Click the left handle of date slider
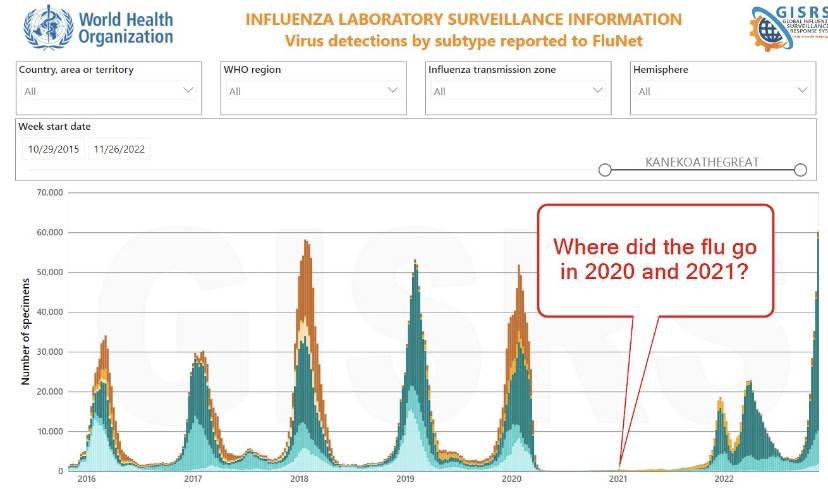This screenshot has height=489, width=828. pyautogui.click(x=605, y=170)
